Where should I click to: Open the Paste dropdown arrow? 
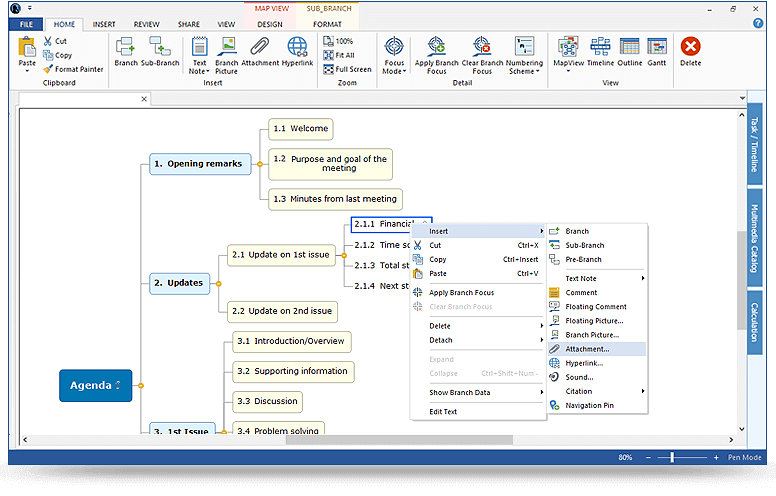pyautogui.click(x=27, y=71)
